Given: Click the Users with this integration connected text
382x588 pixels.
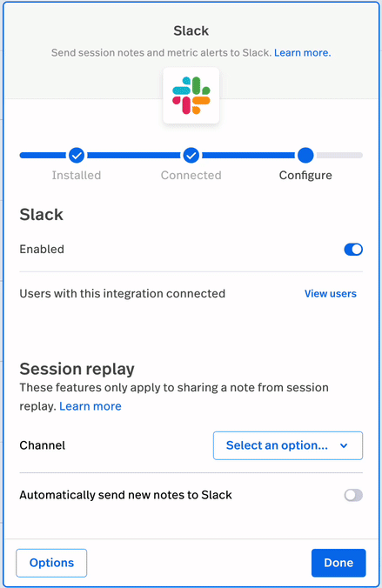Looking at the screenshot, I should [123, 294].
